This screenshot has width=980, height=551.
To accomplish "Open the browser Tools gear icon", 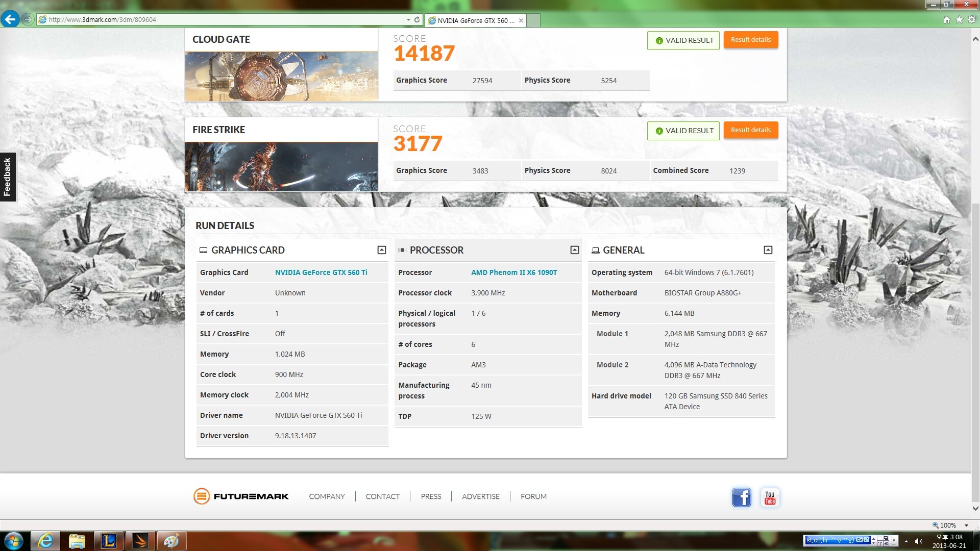I will (972, 20).
